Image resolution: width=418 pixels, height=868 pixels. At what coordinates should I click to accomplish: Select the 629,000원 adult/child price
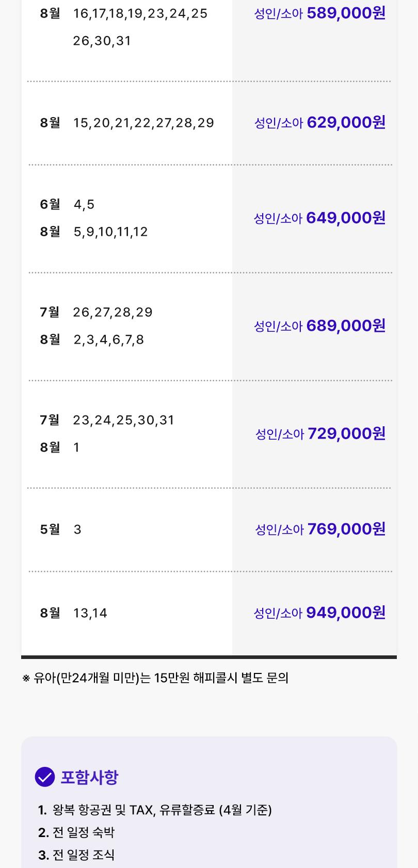[319, 123]
